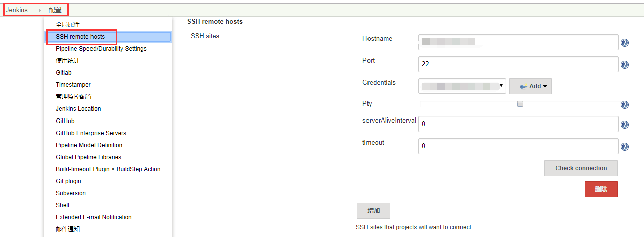Screen dimensions: 644x237
Task: Enable the Pty checkbox
Action: coord(520,104)
